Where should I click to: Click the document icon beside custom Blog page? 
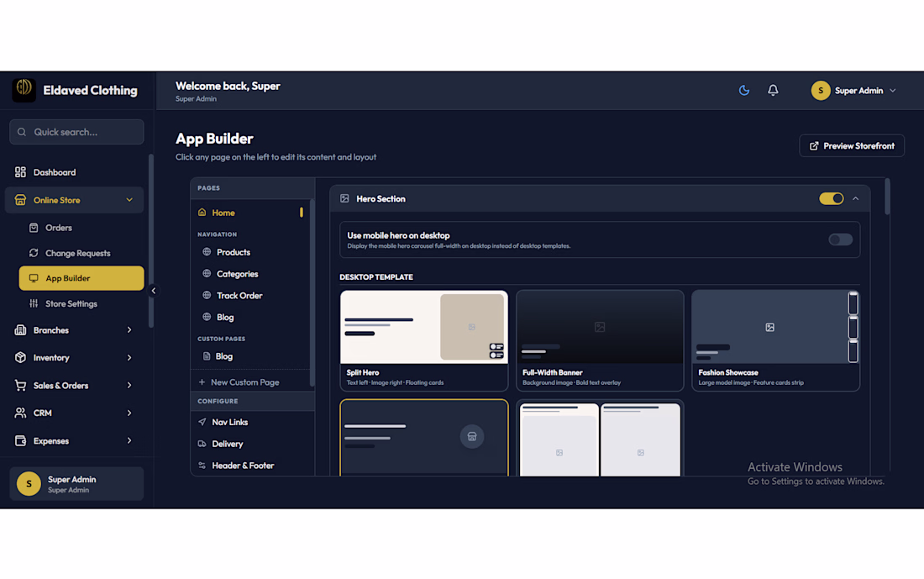tap(207, 356)
